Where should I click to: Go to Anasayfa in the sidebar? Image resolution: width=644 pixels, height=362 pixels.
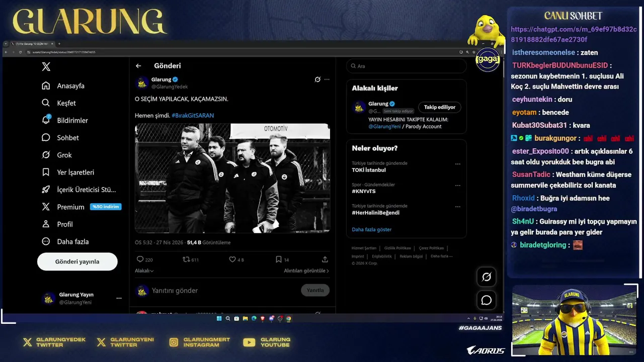[x=64, y=85]
